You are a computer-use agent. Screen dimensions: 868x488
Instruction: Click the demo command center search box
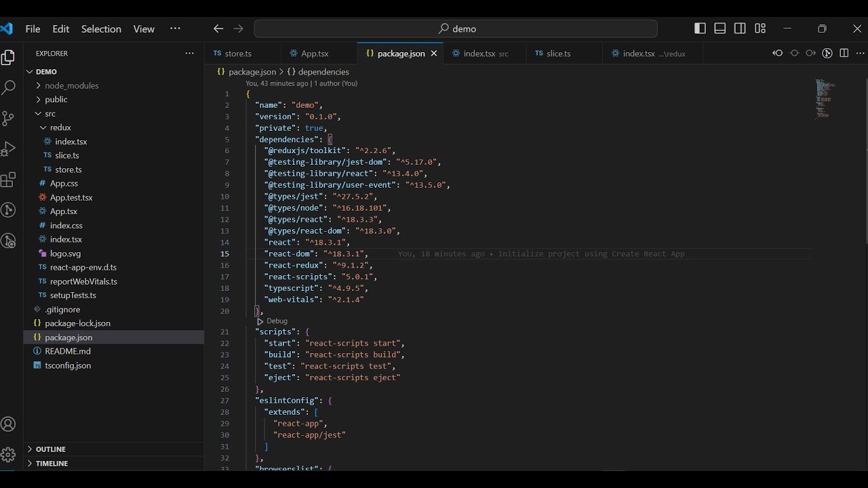(456, 28)
